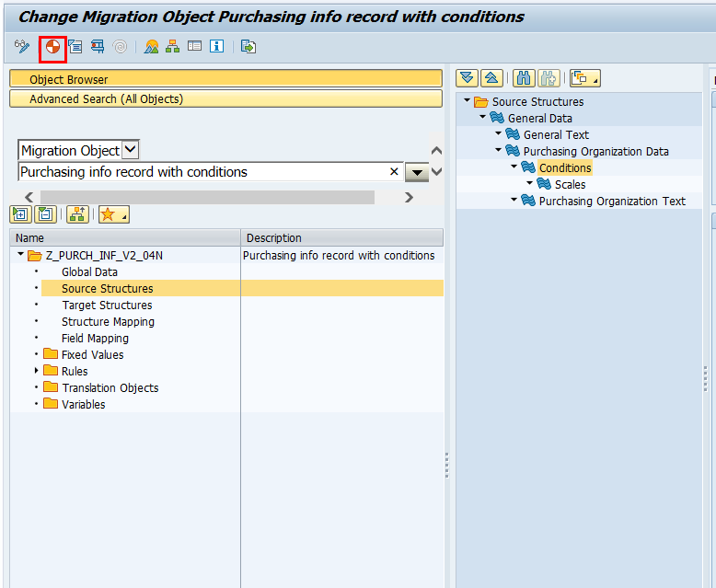Click the grayed spiral toolbar icon
The width and height of the screenshot is (716, 588).
click(x=120, y=47)
